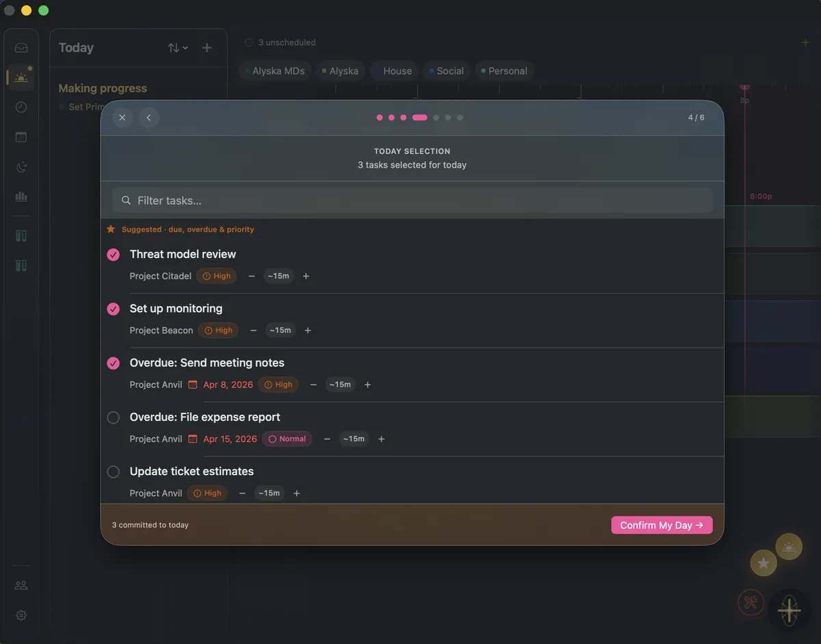
Task: Select the Social tag filter
Action: click(446, 70)
